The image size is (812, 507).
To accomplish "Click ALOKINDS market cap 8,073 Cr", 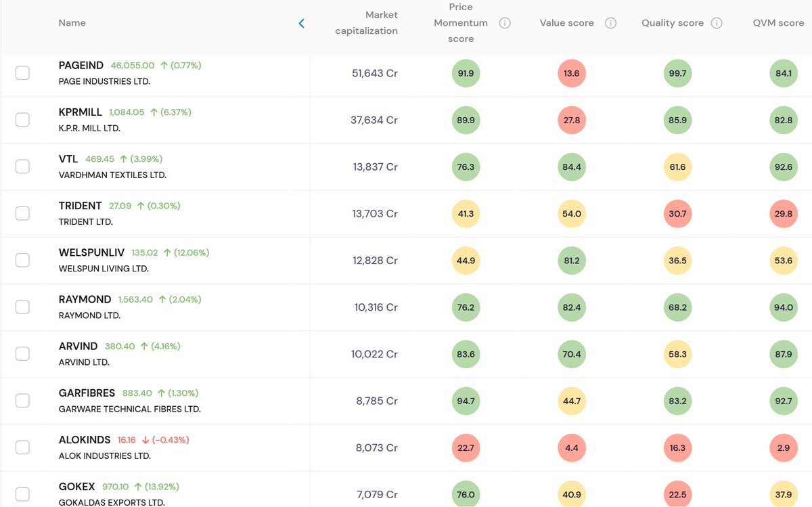I will (x=378, y=447).
